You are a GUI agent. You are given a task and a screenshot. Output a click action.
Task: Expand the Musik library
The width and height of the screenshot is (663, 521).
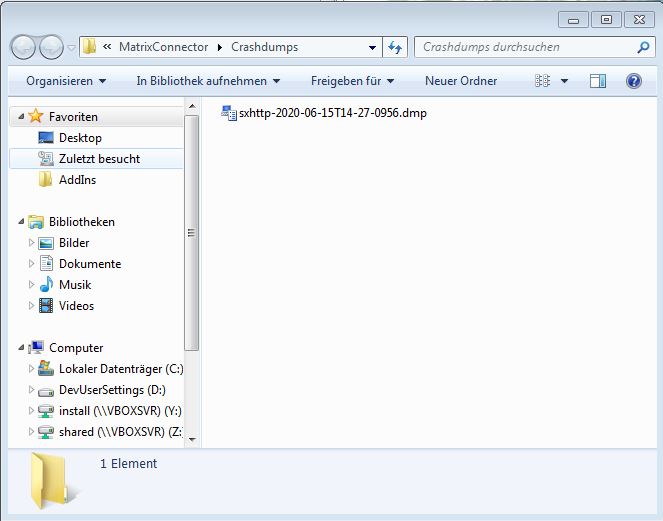(31, 284)
